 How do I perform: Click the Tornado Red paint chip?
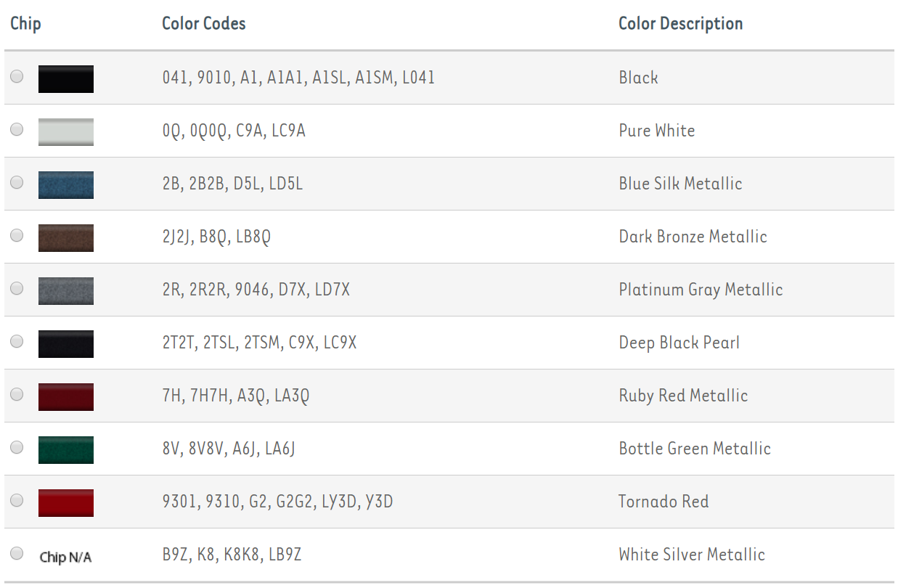point(66,502)
